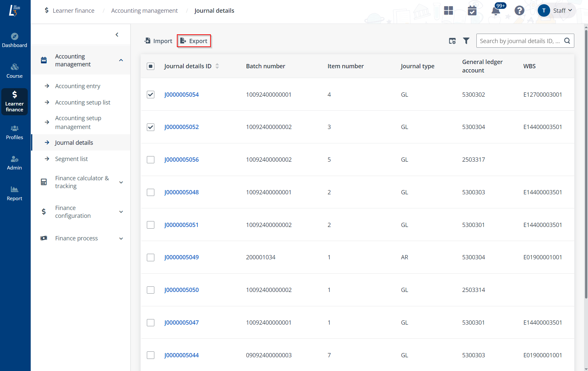Open the filter funnel icon

point(466,41)
